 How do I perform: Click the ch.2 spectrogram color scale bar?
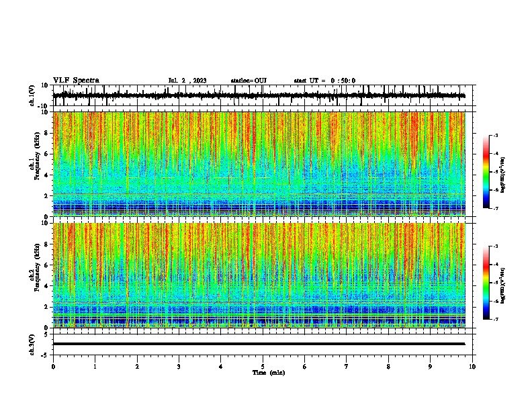point(486,283)
